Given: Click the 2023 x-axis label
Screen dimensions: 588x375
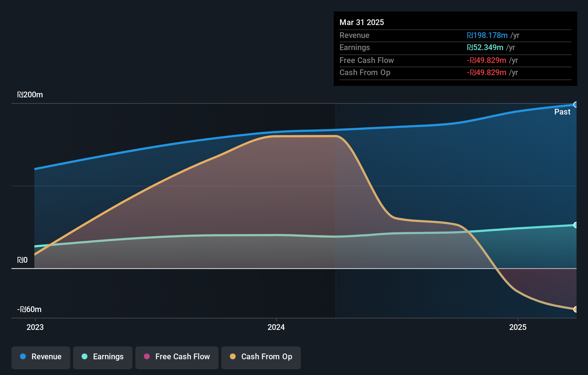Looking at the screenshot, I should pos(35,327).
